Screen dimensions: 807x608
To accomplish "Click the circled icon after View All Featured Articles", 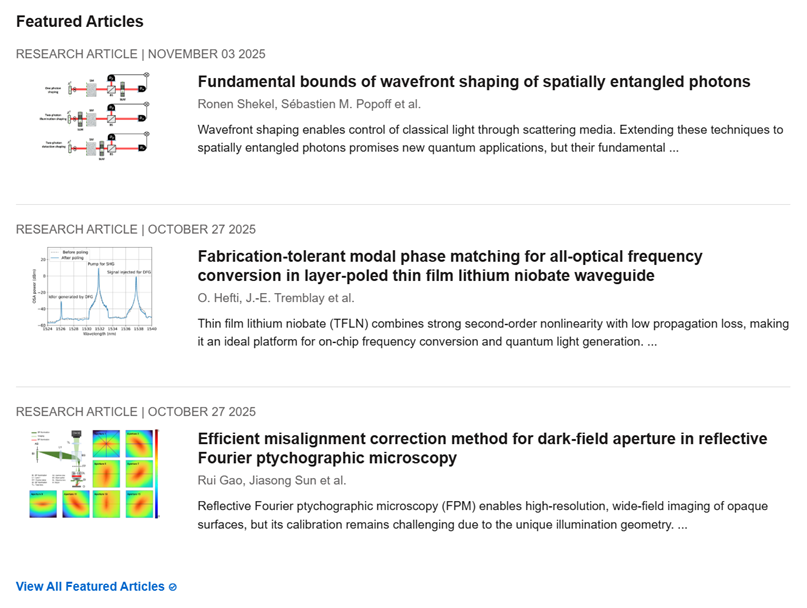I will point(173,587).
